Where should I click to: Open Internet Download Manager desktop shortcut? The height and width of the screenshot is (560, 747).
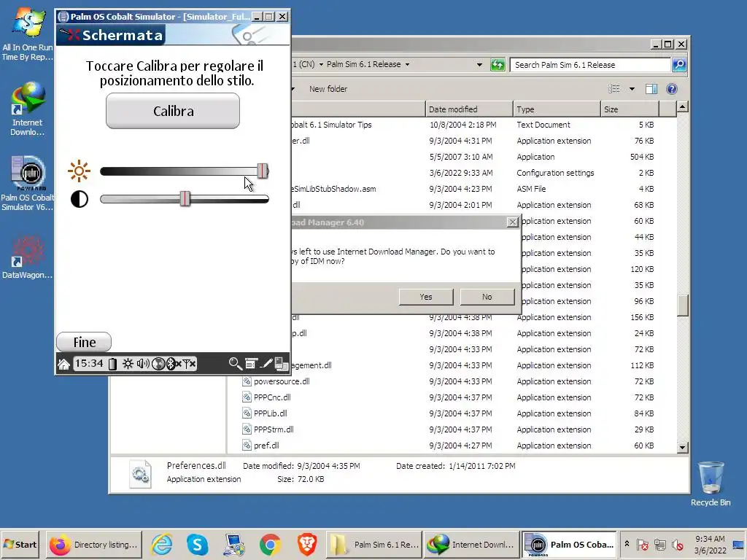(28, 109)
